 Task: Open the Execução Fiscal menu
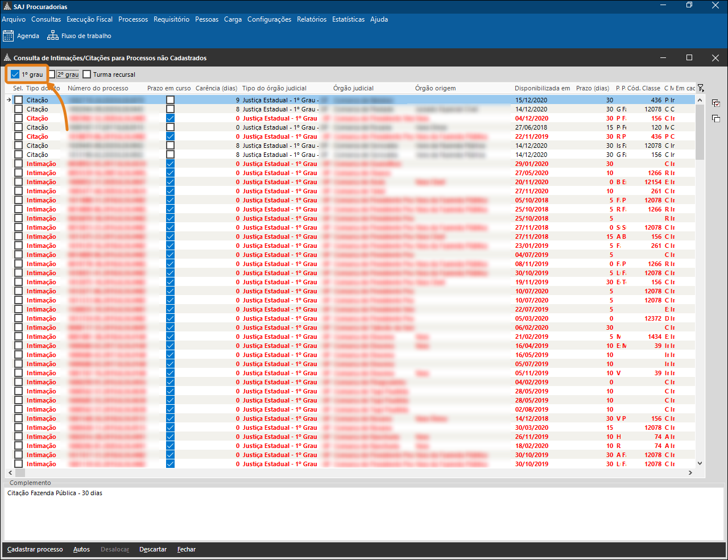[x=89, y=19]
